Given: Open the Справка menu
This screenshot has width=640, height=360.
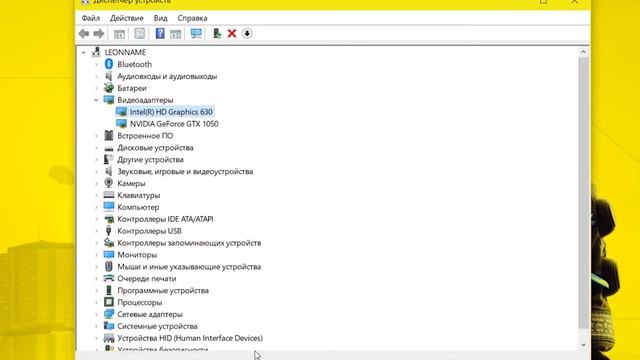Looking at the screenshot, I should tap(192, 18).
